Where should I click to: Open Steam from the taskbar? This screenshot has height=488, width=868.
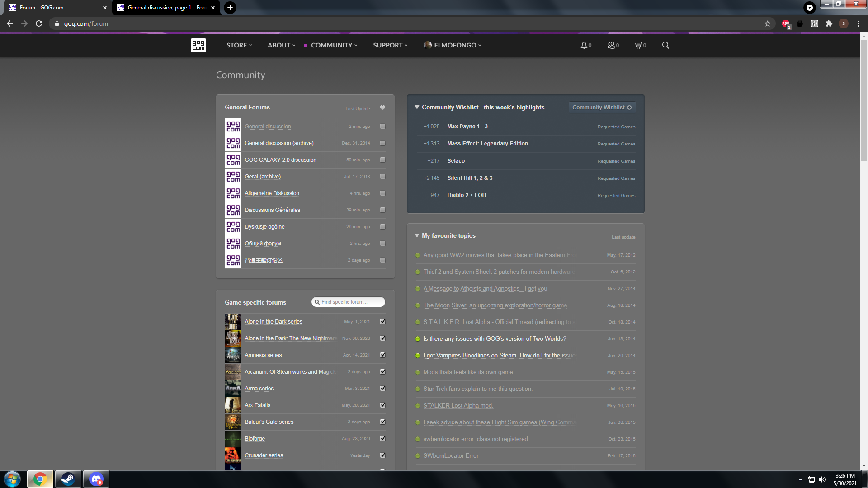coord(68,479)
